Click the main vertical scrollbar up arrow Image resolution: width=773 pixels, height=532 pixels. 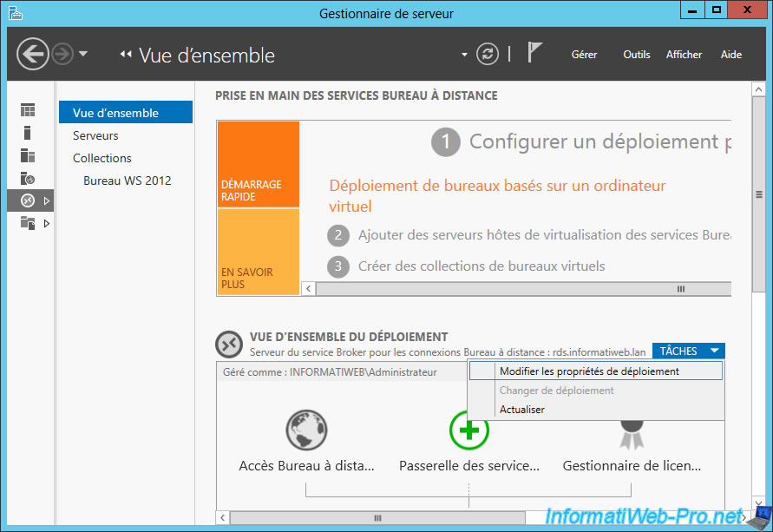(x=759, y=89)
